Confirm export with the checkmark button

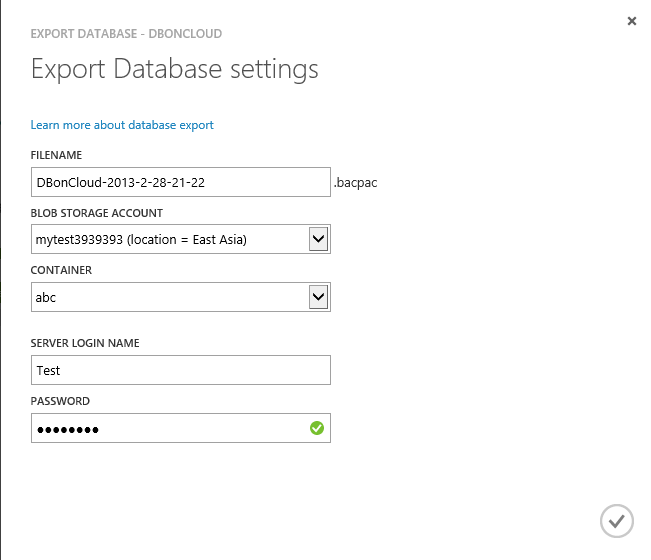point(616,520)
